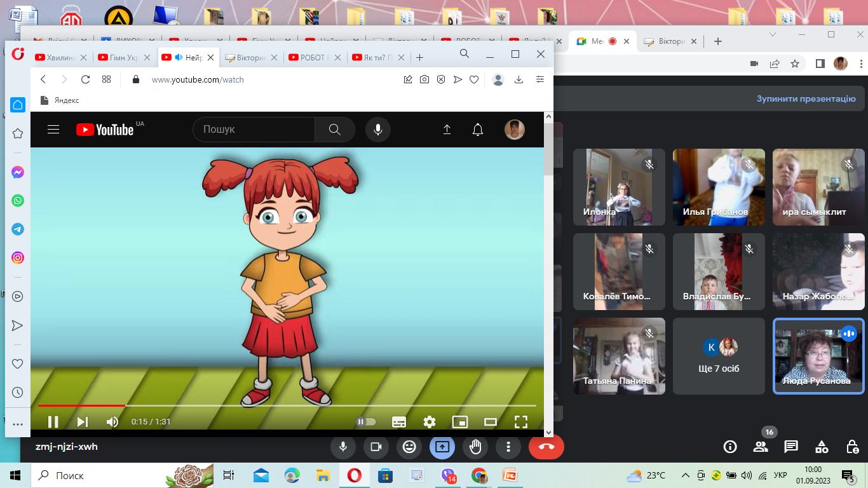Open the YouTube account avatar

515,130
